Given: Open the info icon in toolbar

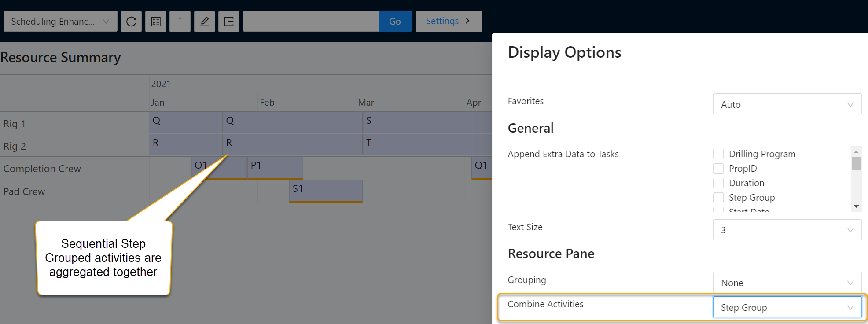Looking at the screenshot, I should pos(180,22).
